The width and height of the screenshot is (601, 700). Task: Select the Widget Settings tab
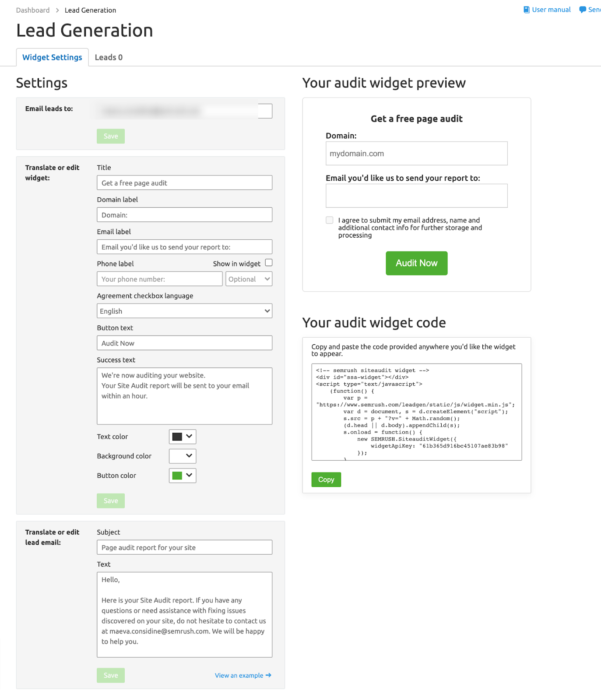click(x=52, y=57)
